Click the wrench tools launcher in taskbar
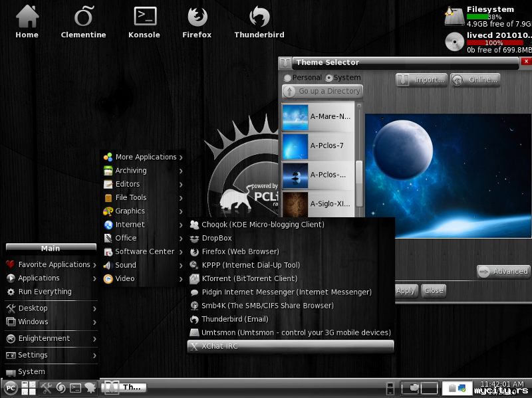 click(x=46, y=388)
